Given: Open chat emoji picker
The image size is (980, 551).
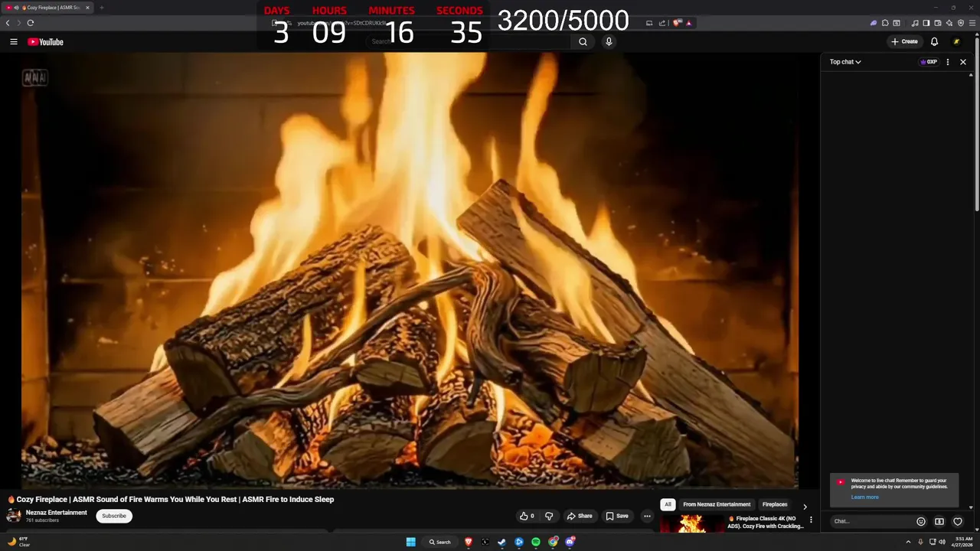Looking at the screenshot, I should 921,522.
